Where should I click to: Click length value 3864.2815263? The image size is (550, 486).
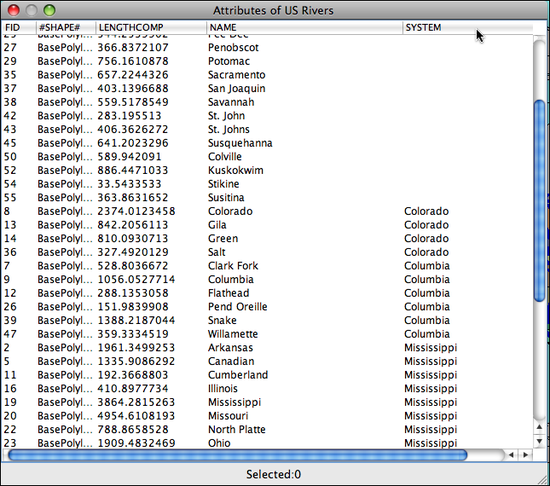pyautogui.click(x=136, y=402)
